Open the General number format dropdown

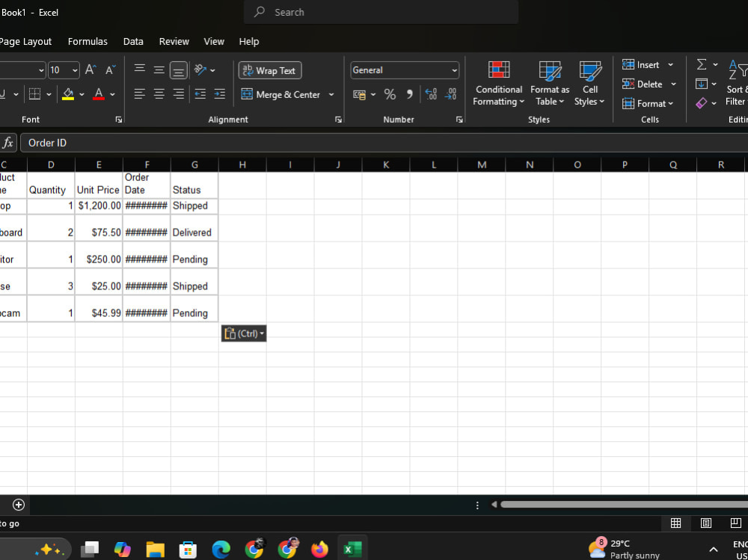pos(454,70)
